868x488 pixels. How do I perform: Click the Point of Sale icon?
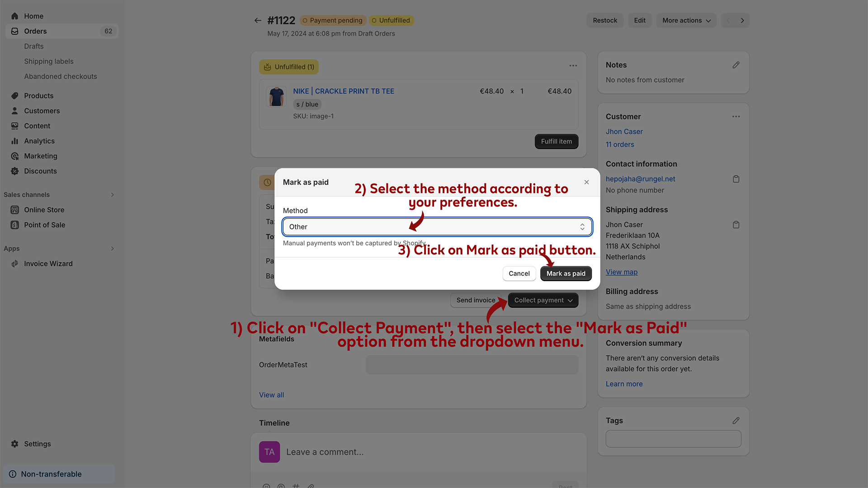[15, 225]
